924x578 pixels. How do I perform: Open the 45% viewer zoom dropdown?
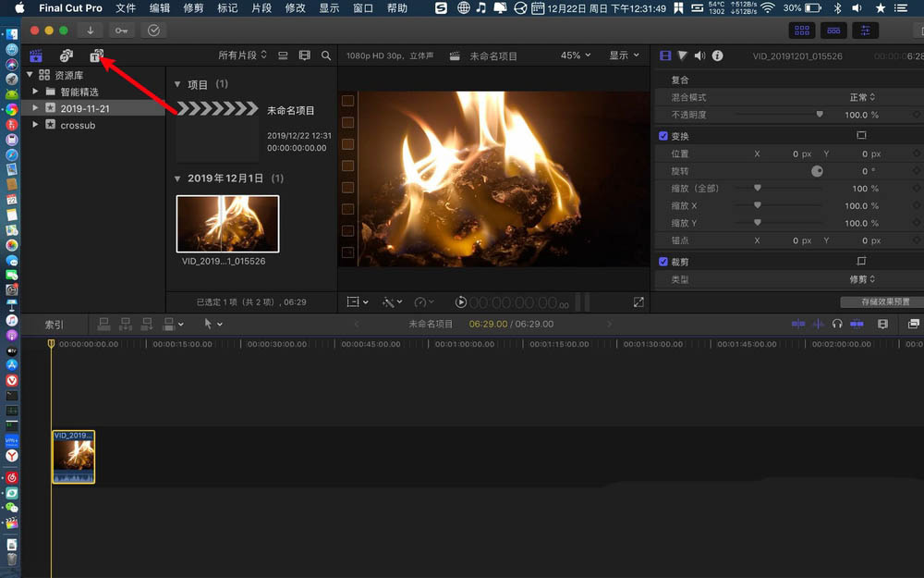tap(576, 55)
